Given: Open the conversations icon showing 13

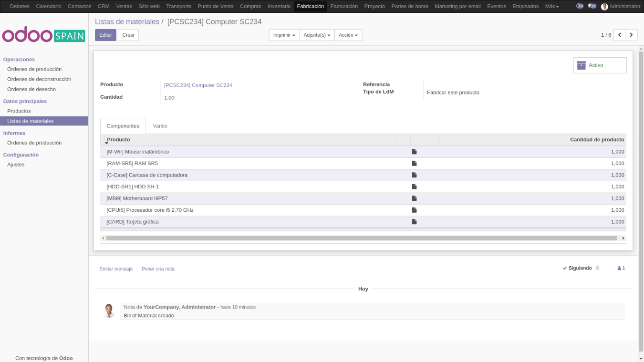Looking at the screenshot, I should tap(592, 6).
